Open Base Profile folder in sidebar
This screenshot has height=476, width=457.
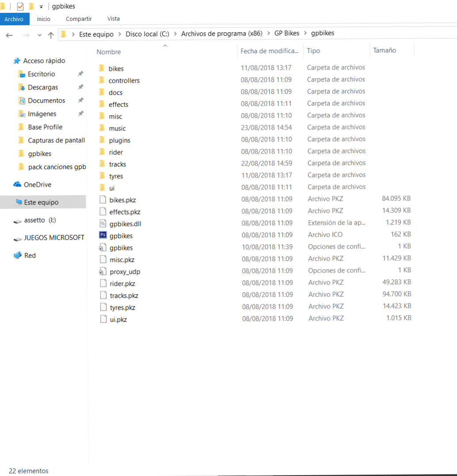pos(45,127)
